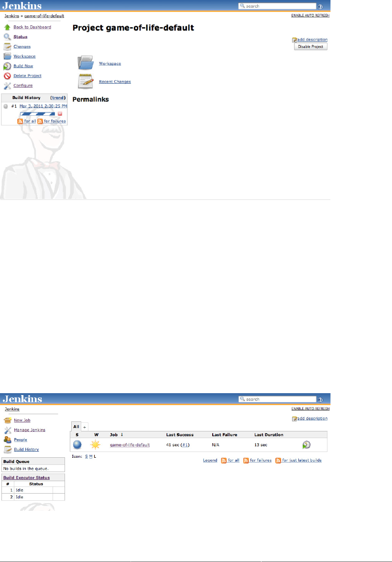The image size is (392, 562).
Task: Click the Changes notepad icon in sidebar
Action: (7, 46)
